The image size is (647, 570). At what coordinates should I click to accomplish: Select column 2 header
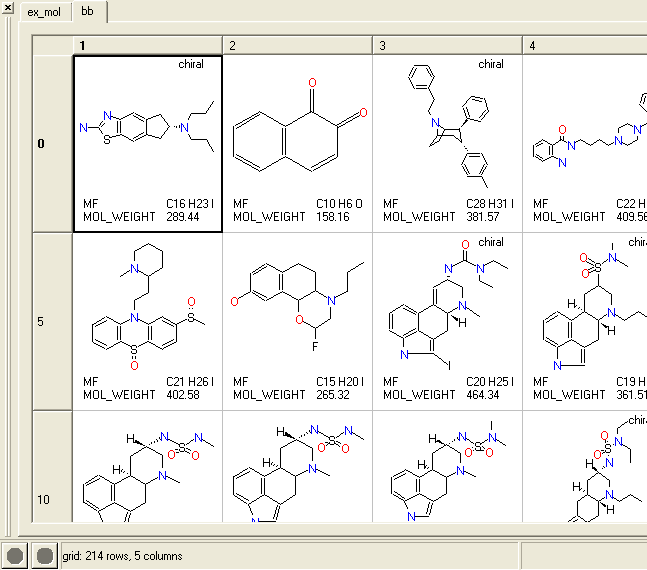pyautogui.click(x=297, y=45)
